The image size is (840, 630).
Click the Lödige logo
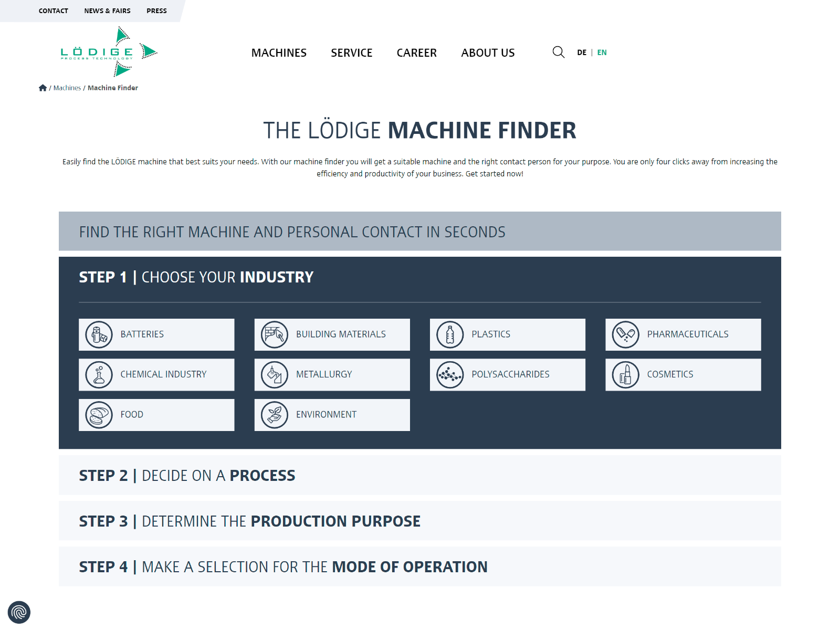[109, 51]
